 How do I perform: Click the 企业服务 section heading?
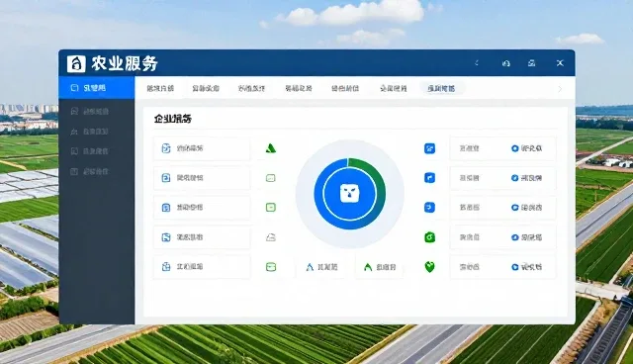coord(173,119)
